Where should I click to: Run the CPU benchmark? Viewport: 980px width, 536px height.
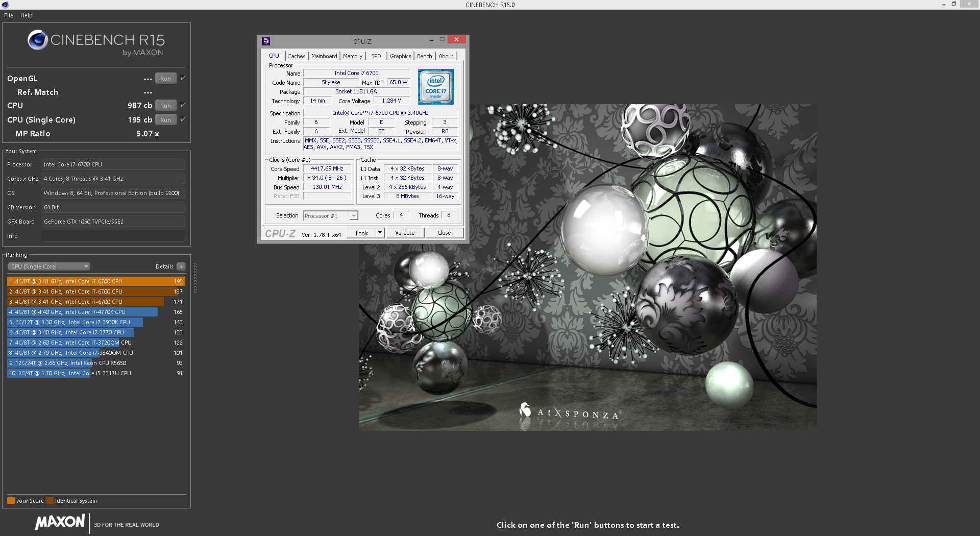pyautogui.click(x=165, y=106)
